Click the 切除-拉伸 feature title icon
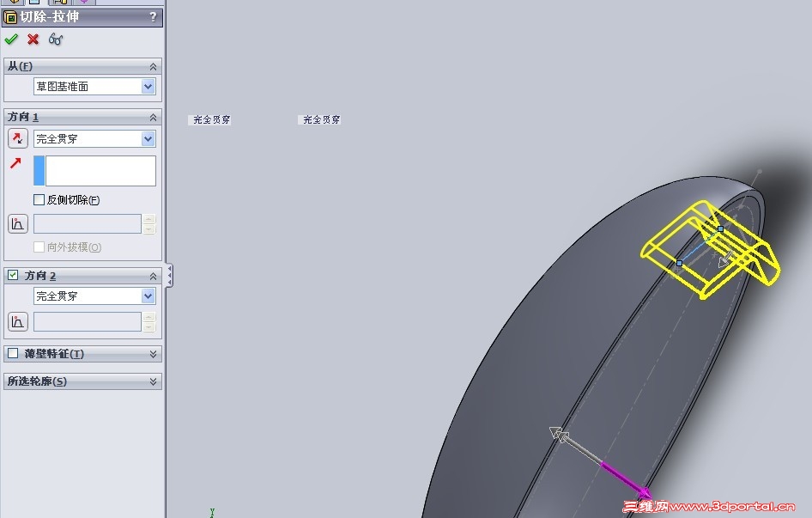This screenshot has width=812, height=518. [x=10, y=17]
